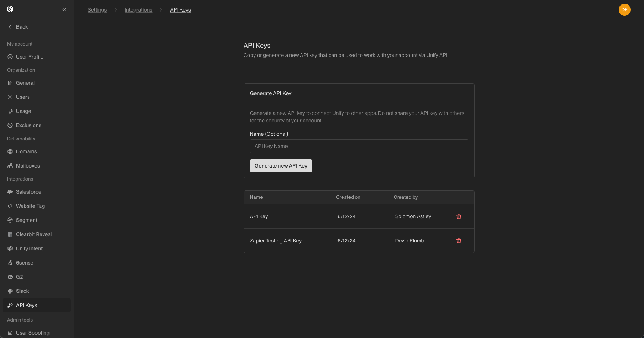This screenshot has height=338, width=644.
Task: Open Salesforce integration settings
Action: tap(28, 192)
